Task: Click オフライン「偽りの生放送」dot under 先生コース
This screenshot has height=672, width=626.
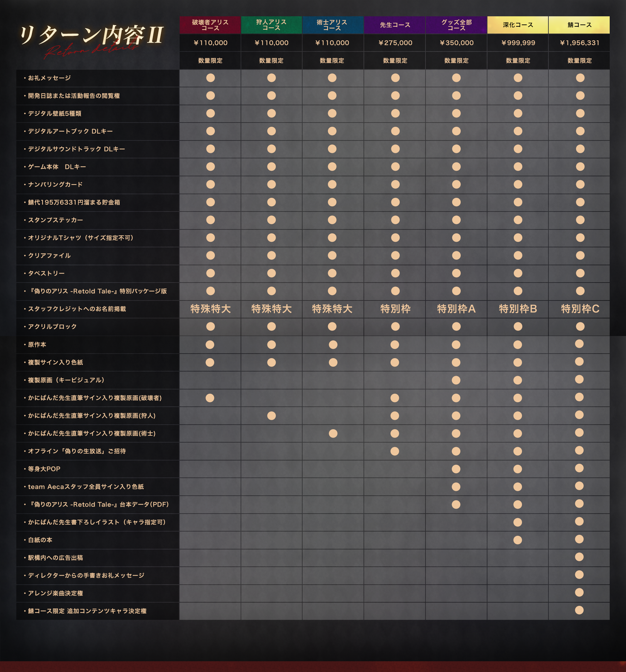Action: click(395, 451)
